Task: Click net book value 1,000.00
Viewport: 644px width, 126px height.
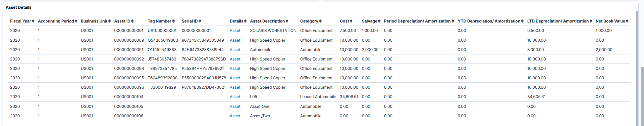Action: tap(604, 31)
